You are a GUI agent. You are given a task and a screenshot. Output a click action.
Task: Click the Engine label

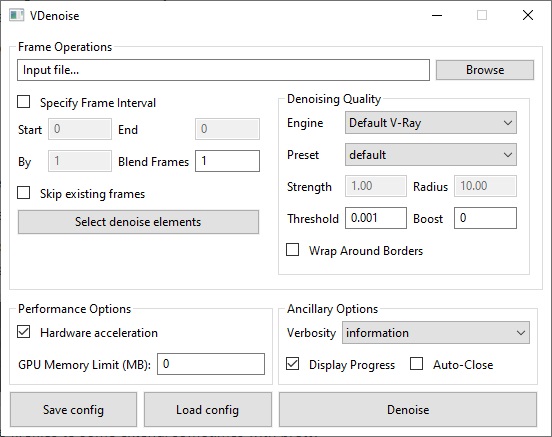click(305, 123)
